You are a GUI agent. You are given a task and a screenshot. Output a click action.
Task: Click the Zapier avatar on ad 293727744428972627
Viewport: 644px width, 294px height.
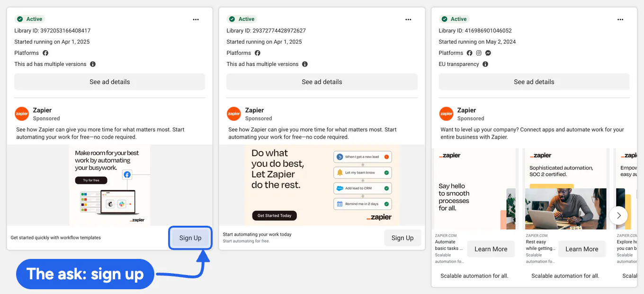234,114
